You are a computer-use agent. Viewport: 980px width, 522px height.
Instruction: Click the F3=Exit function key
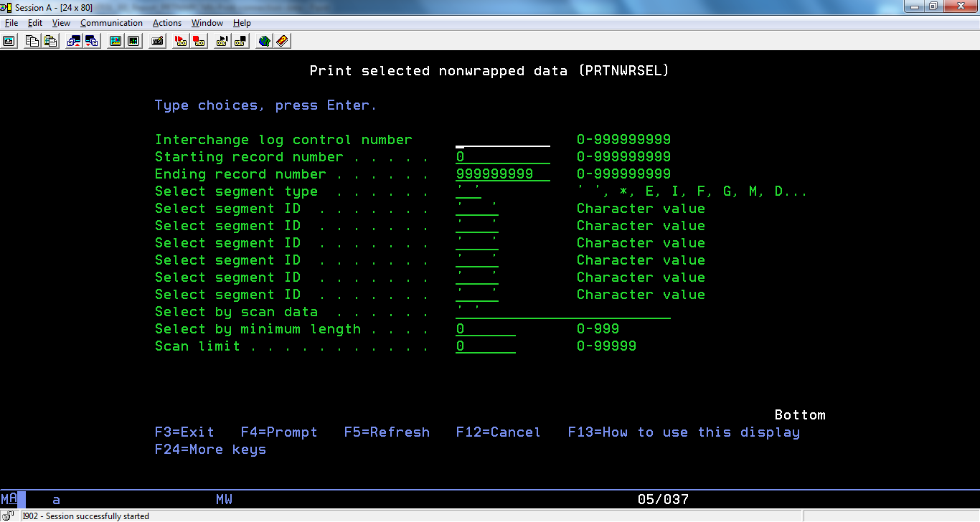pos(184,432)
